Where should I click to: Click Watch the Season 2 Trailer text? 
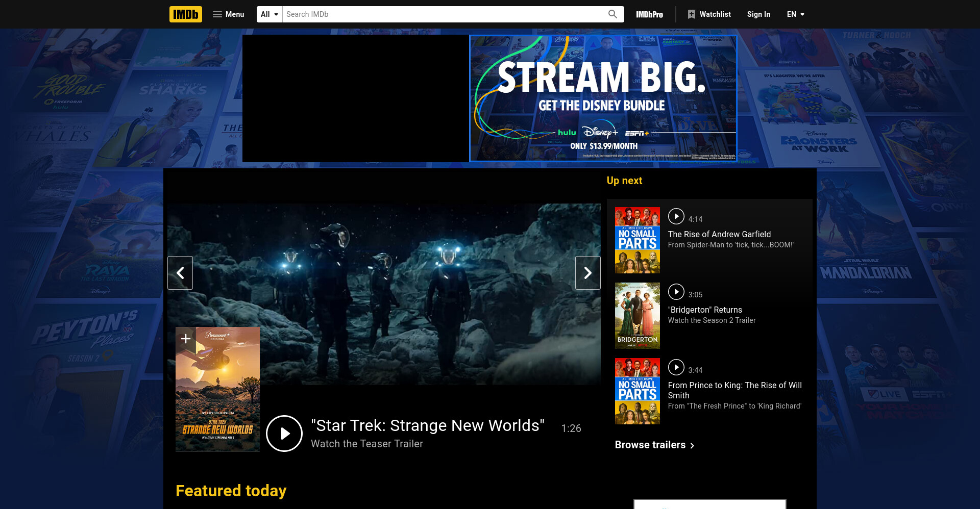tap(712, 320)
